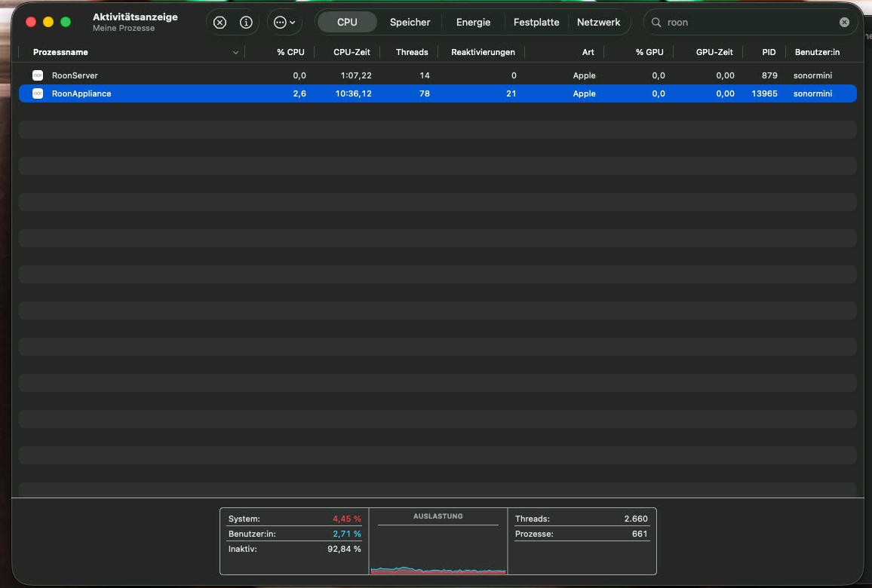
Task: Click the Inaktiv 92,84 % statistic
Action: click(295, 549)
